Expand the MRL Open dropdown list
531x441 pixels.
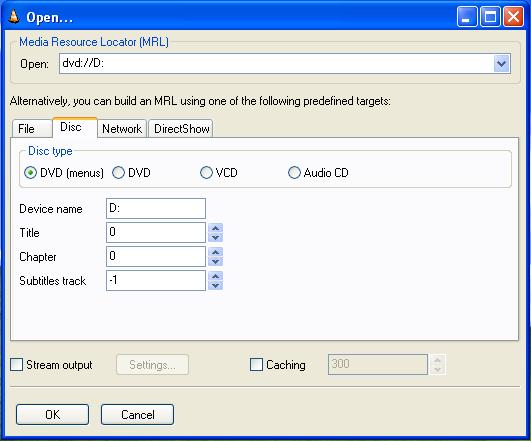pos(501,64)
